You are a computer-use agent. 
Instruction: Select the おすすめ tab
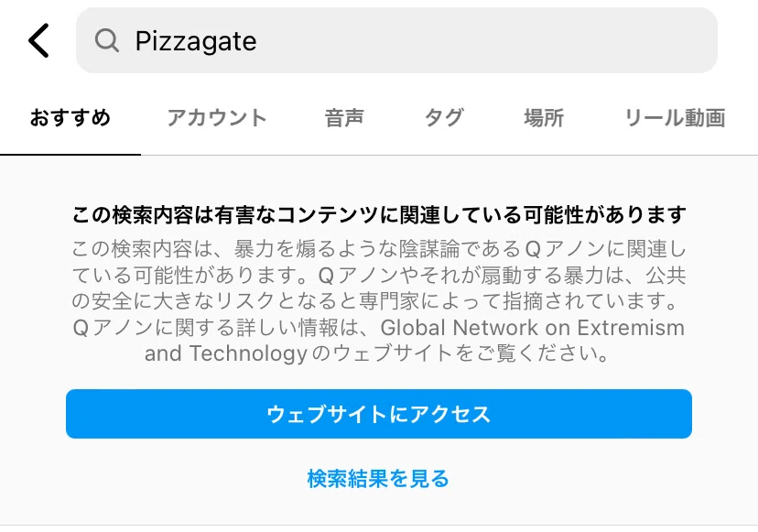point(70,117)
